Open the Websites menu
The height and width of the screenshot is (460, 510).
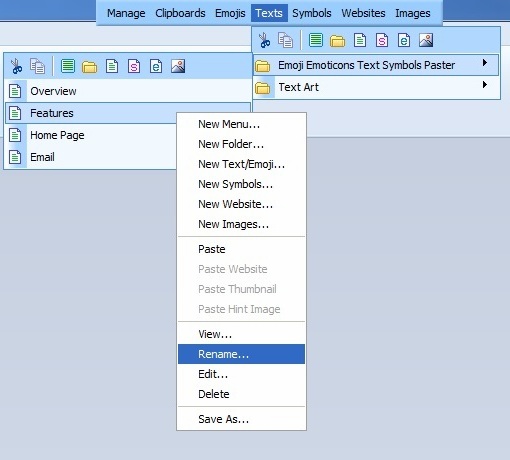363,13
